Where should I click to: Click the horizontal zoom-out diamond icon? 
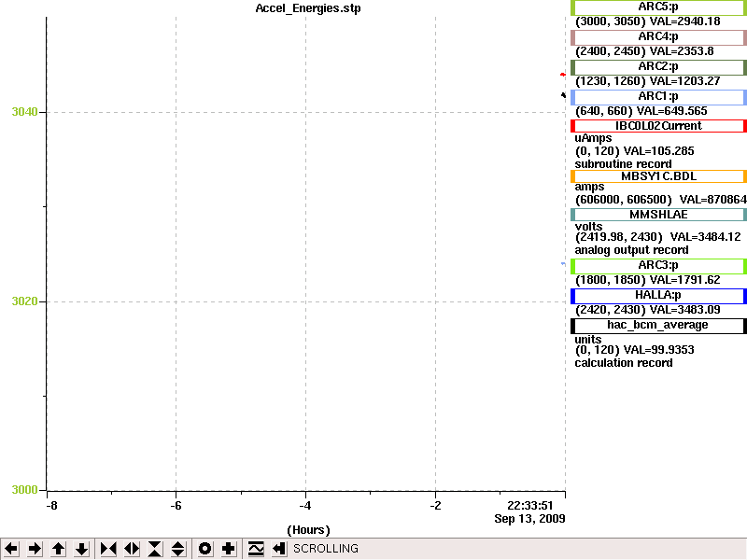point(132,549)
